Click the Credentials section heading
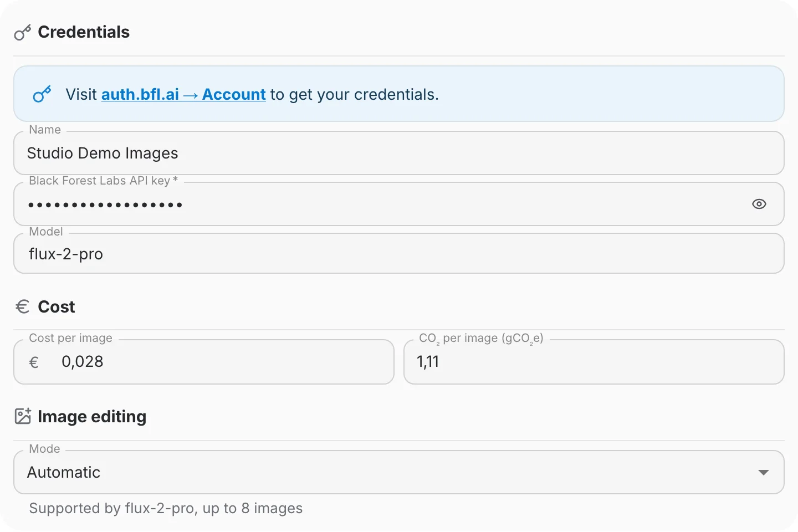This screenshot has height=532, width=798. click(x=84, y=32)
